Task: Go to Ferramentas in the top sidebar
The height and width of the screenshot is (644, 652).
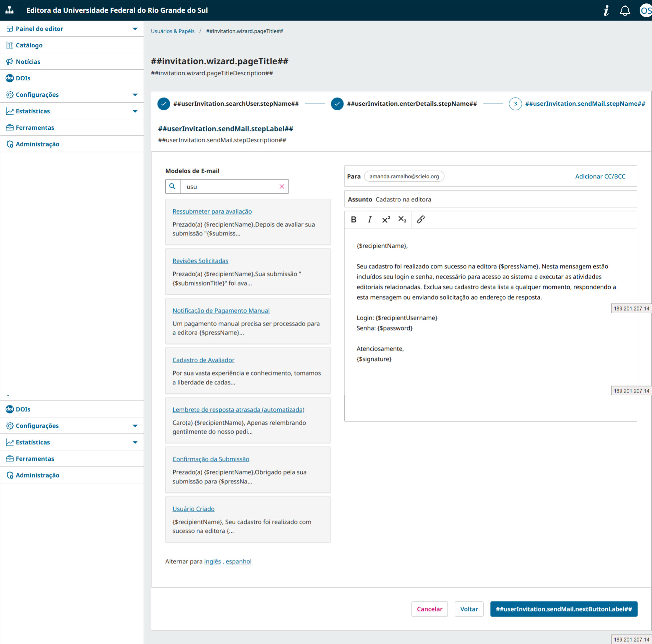Action: tap(35, 128)
